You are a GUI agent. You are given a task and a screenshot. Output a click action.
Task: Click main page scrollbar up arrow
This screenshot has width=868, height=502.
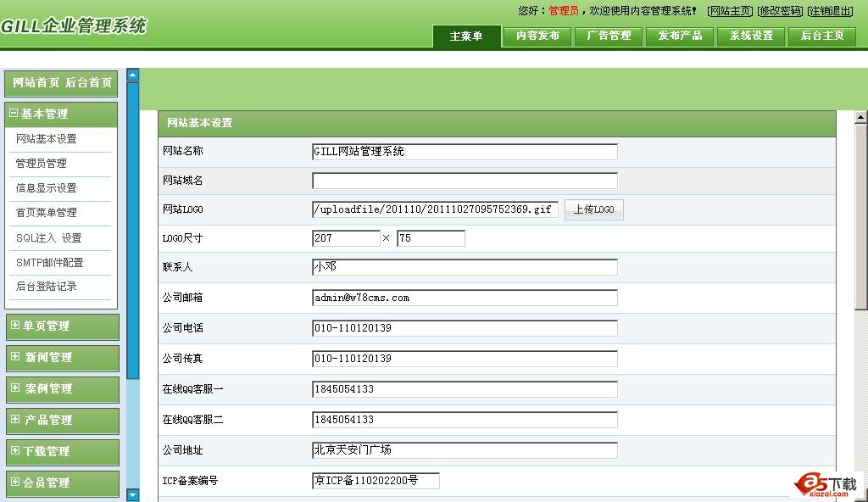pyautogui.click(x=860, y=117)
